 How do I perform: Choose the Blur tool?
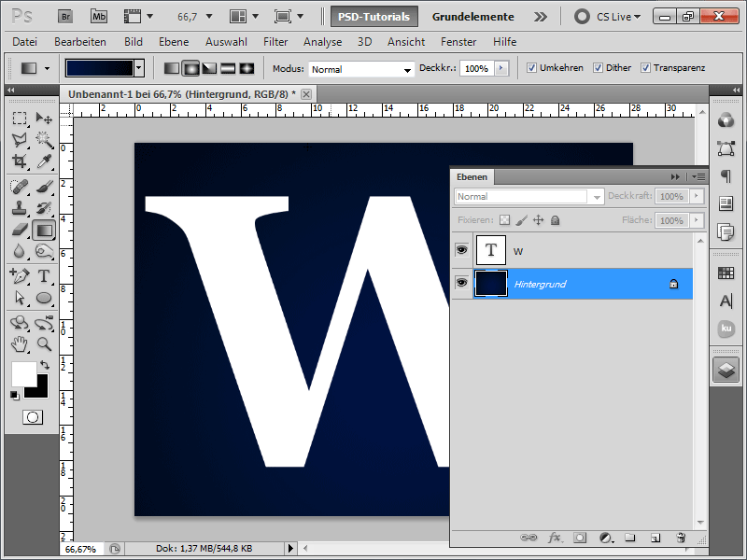[20, 251]
